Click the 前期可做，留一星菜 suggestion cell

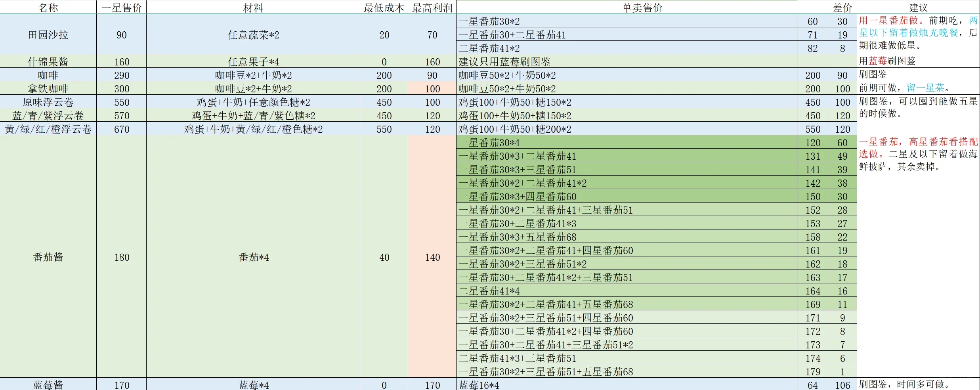(x=918, y=88)
